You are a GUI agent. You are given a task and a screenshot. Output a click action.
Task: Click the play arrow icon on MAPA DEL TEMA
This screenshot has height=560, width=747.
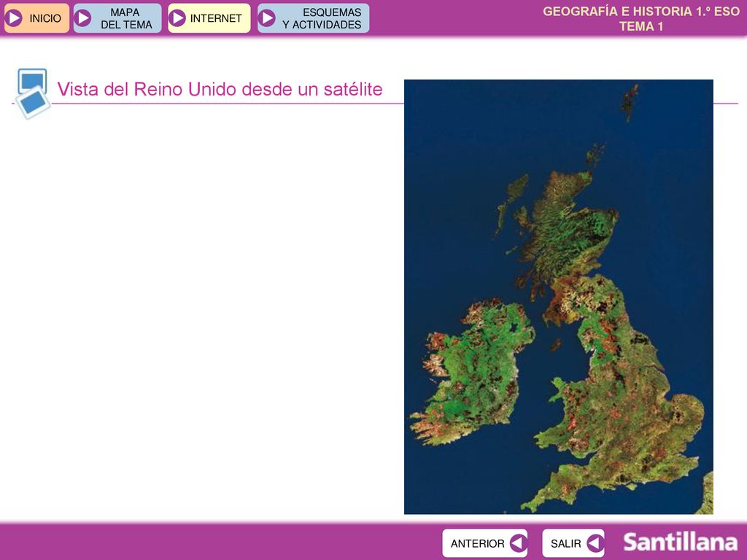coord(83,18)
